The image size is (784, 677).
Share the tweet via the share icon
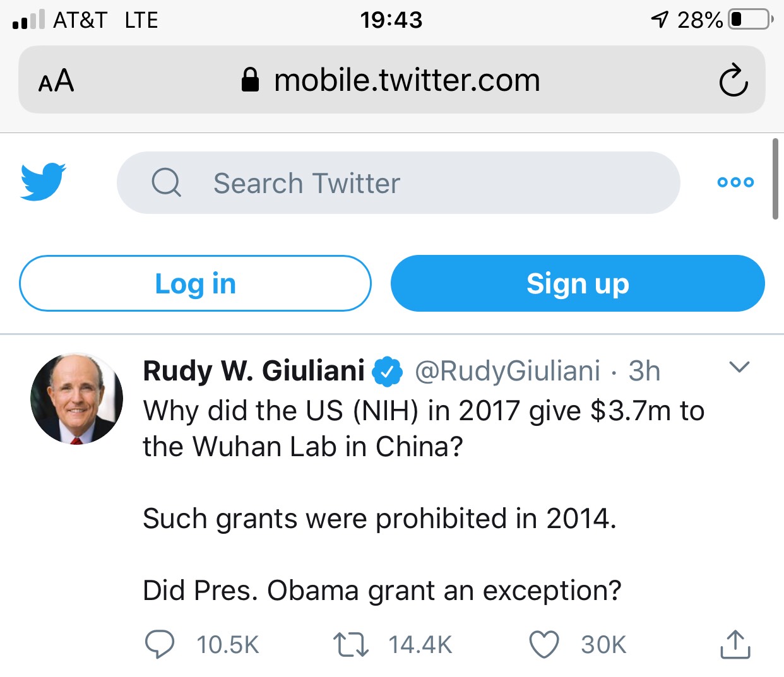735,644
